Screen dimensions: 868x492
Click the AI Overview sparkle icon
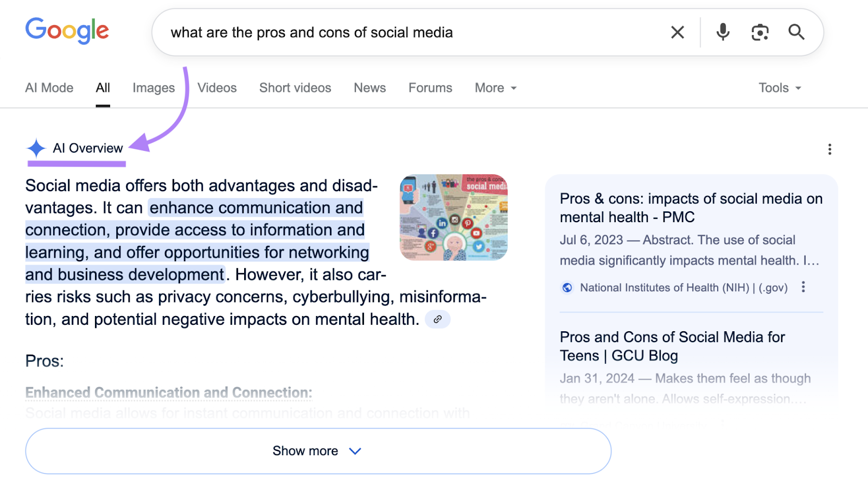tap(36, 147)
